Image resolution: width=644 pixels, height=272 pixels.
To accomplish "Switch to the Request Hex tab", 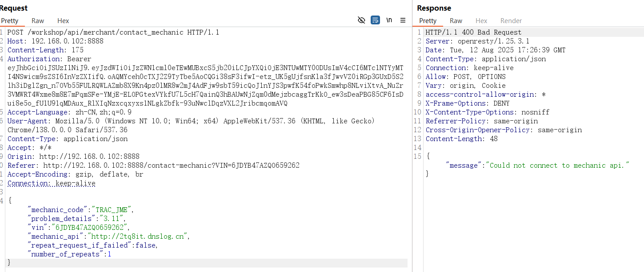I will [63, 20].
